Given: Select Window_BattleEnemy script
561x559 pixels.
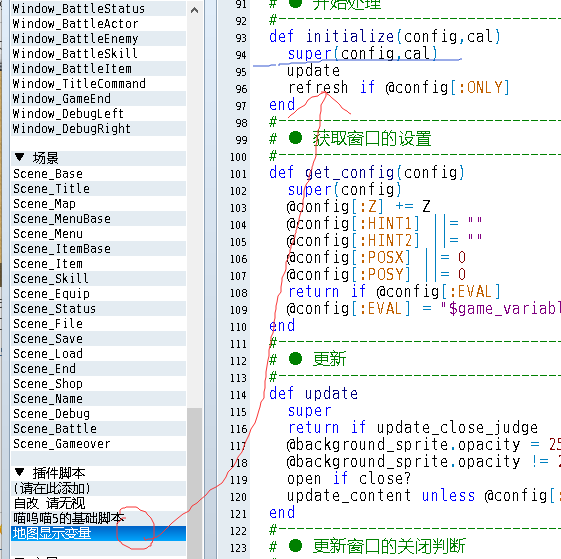Looking at the screenshot, I should pyautogui.click(x=99, y=39).
